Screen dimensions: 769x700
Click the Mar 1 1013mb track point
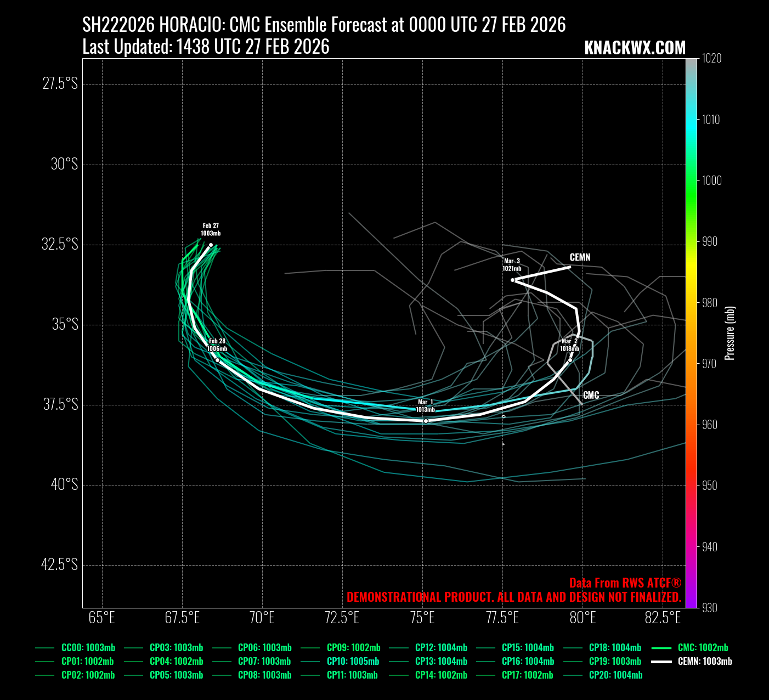426,421
